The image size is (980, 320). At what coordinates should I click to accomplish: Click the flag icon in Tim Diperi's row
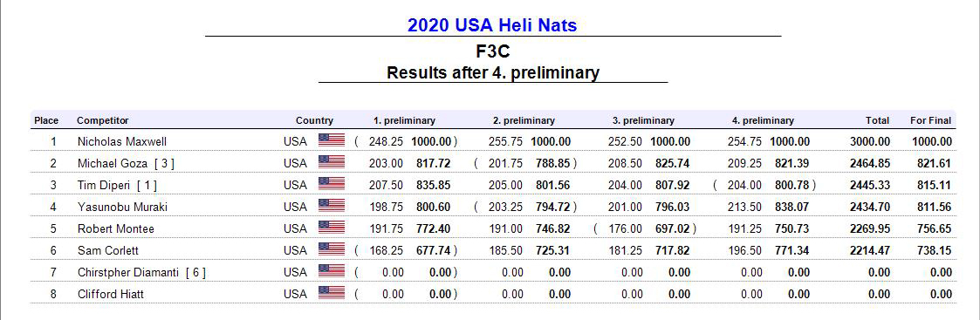[x=332, y=184]
